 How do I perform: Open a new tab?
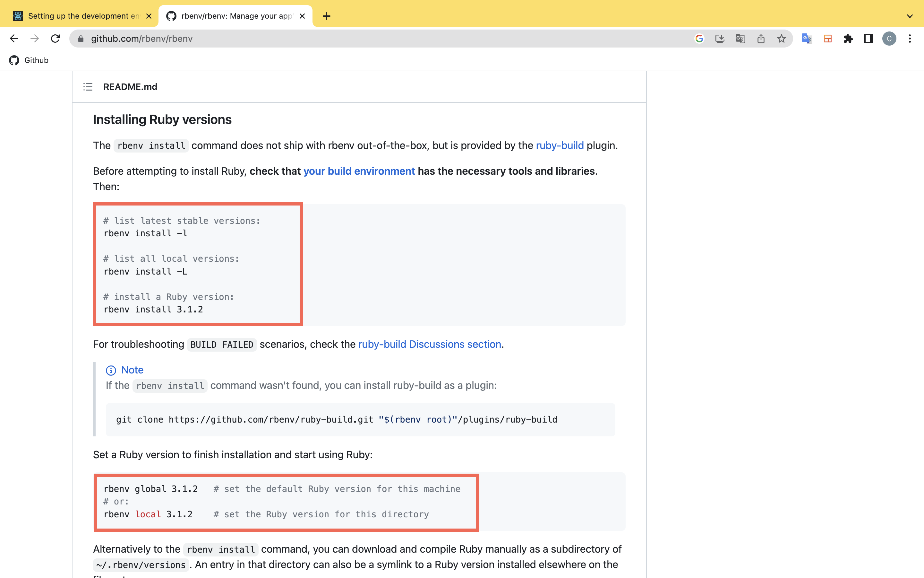pos(327,16)
